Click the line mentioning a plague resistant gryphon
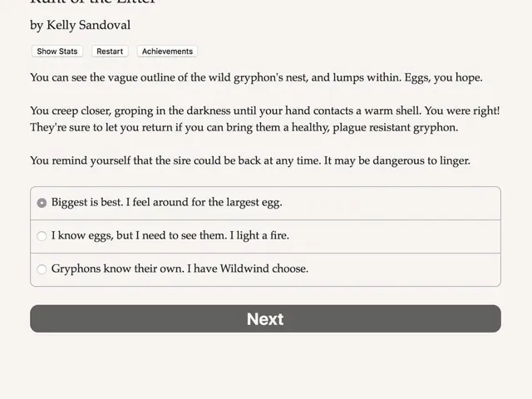This screenshot has width=532, height=399. (244, 127)
